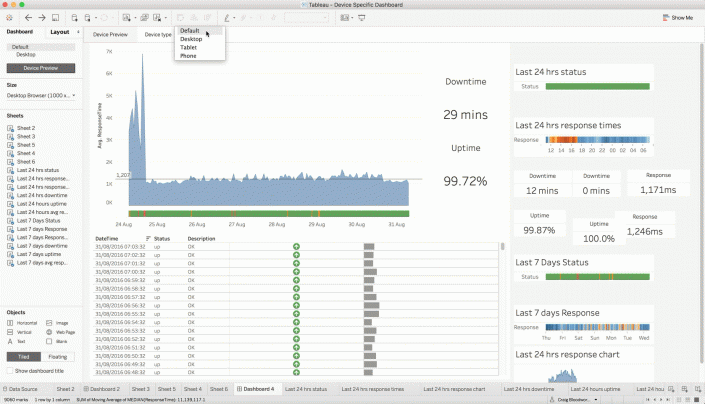Open Highlight dropdown arrow
This screenshot has height=404, width=705.
234,18
